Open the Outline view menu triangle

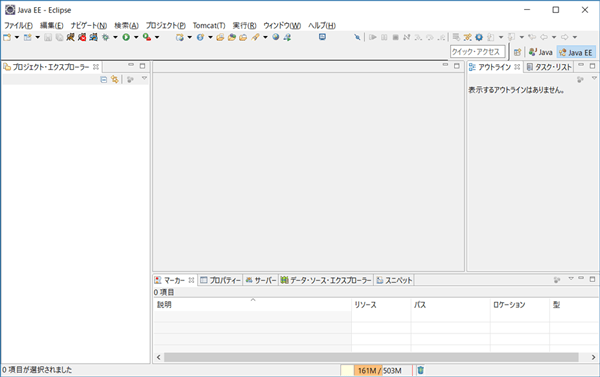594,78
